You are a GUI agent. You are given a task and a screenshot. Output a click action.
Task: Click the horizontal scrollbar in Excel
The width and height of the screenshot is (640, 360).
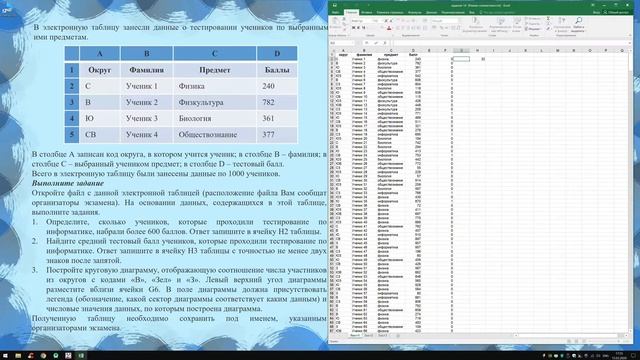click(x=568, y=336)
